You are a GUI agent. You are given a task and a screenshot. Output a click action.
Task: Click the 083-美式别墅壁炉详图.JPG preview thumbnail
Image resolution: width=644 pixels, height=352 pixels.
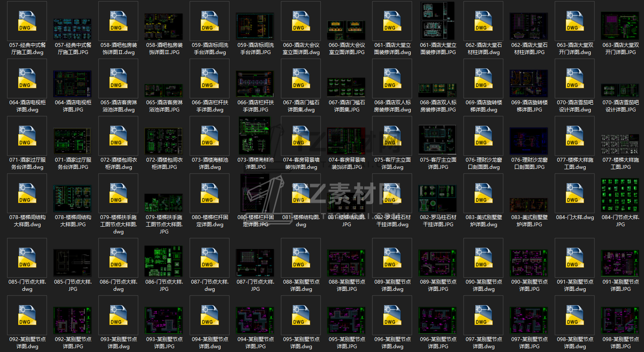pos(529,205)
